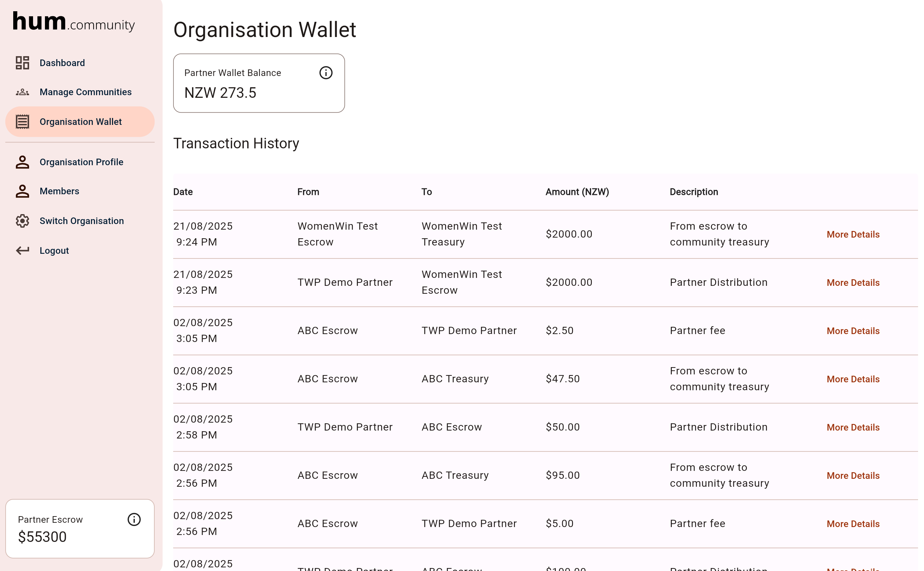
Task: Open More Details for $2.50 Partner fee
Action: [x=853, y=331]
